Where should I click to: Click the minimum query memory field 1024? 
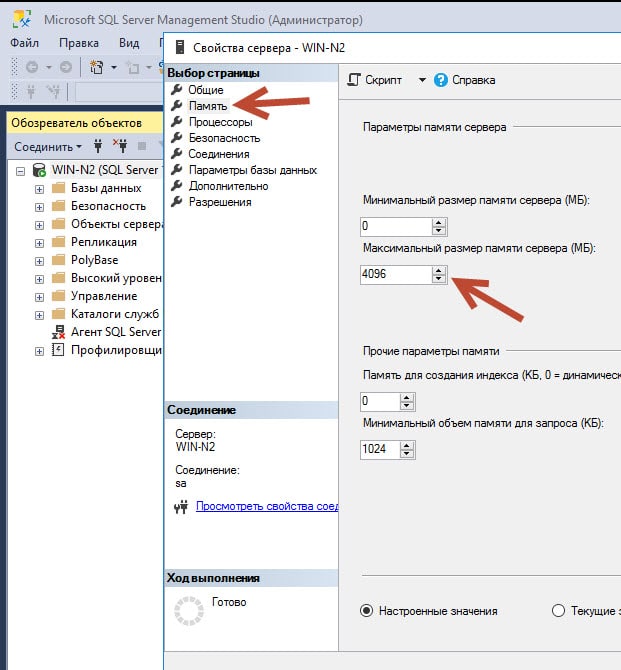(380, 449)
